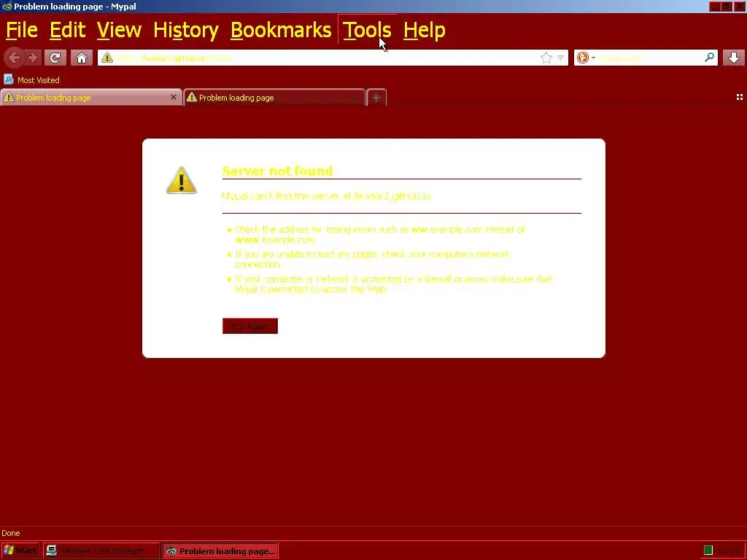The height and width of the screenshot is (560, 747).
Task: Go forward with the Forward arrow button
Action: click(32, 58)
